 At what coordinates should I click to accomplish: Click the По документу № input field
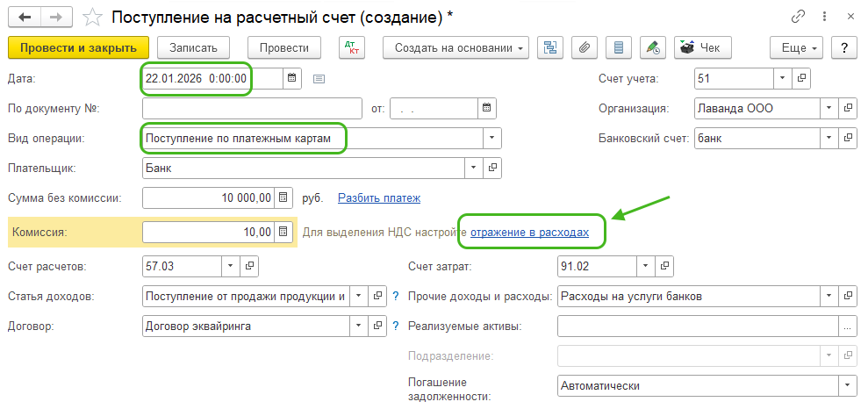pyautogui.click(x=251, y=109)
